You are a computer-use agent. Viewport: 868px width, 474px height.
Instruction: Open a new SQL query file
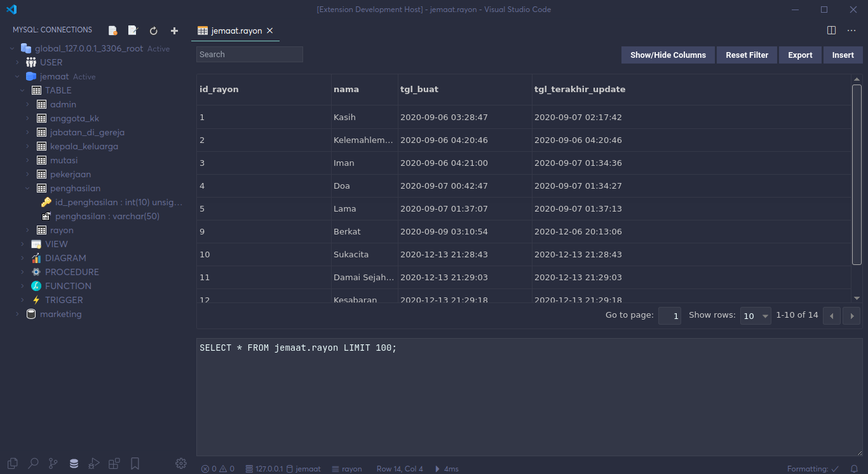coord(112,30)
